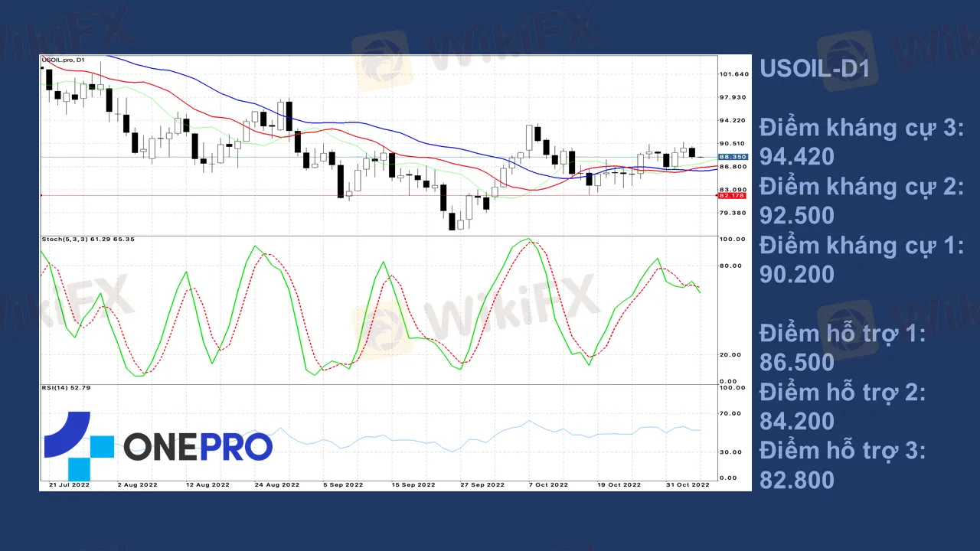Click the blue 88.350 current price tag
This screenshot has width=980, height=551.
pos(732,157)
